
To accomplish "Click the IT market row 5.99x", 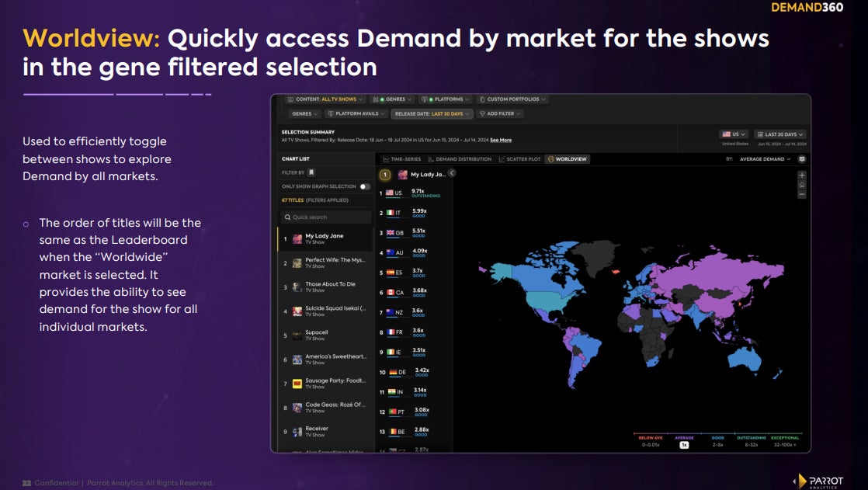I will coord(412,214).
